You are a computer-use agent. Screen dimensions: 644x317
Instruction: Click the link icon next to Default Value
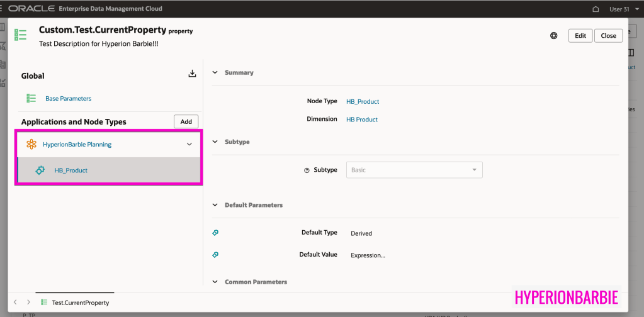(215, 255)
